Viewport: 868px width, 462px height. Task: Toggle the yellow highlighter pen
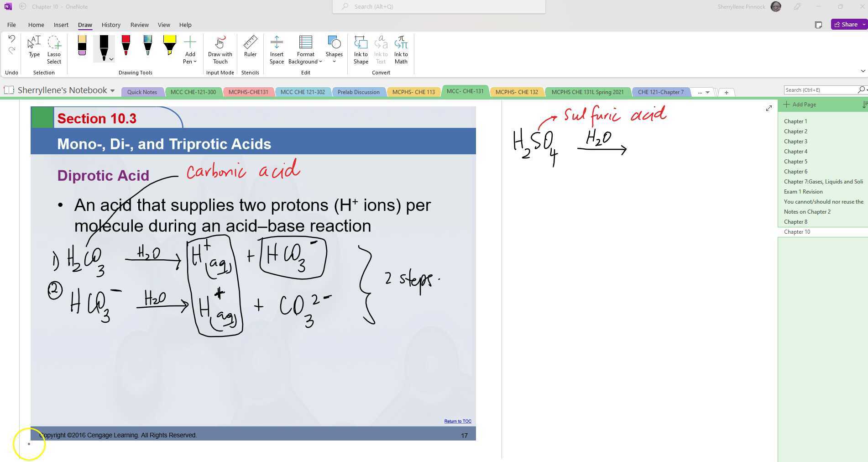click(169, 46)
